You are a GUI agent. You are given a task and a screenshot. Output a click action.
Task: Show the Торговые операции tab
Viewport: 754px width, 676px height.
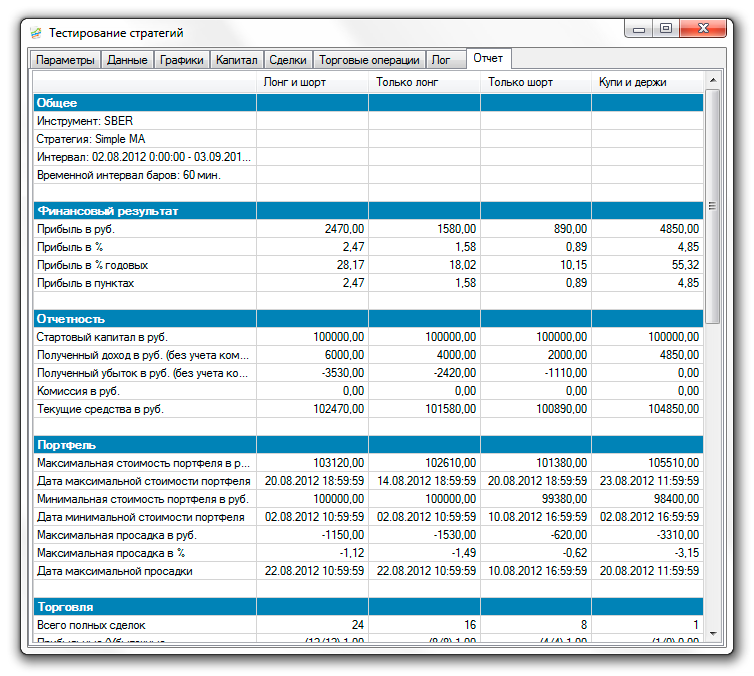coord(369,60)
